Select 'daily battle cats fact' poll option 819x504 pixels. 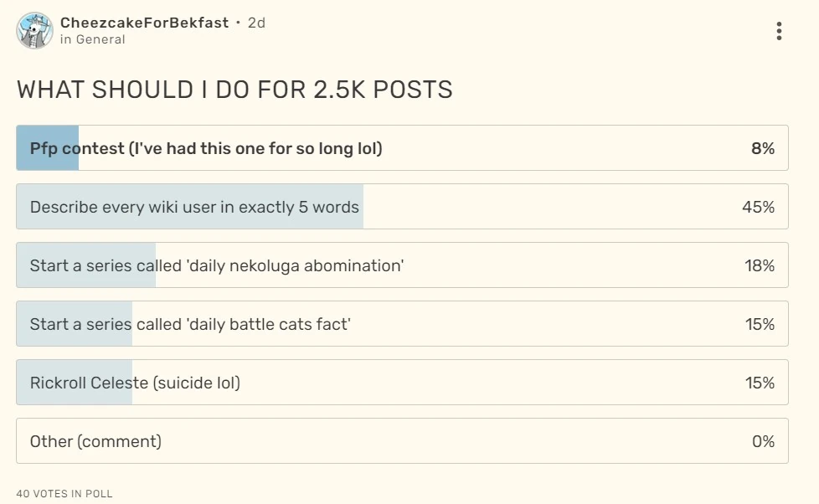pyautogui.click(x=402, y=323)
